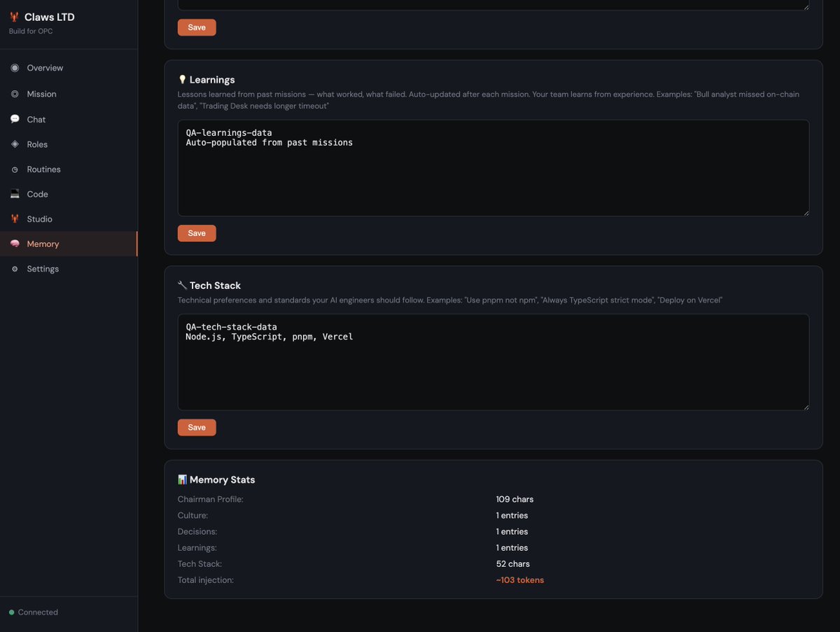Grab the Learnings text area resize handle

point(806,212)
